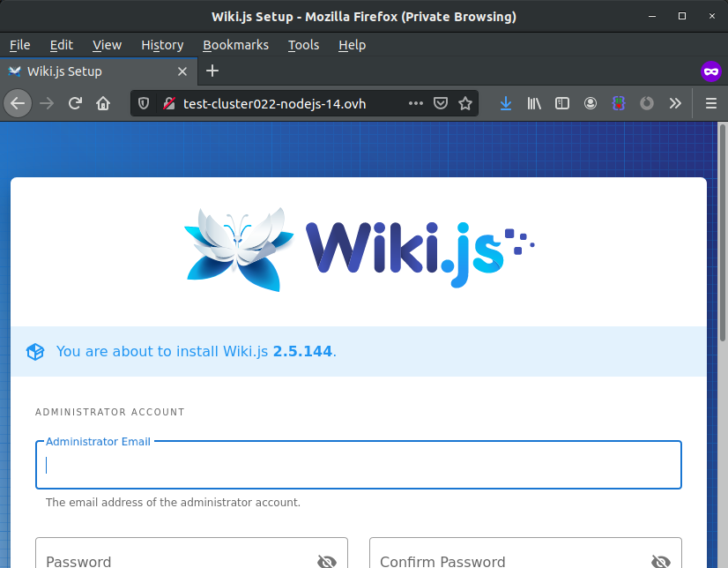Reveal the Password field contents
Viewport: 728px width, 568px height.
326,561
